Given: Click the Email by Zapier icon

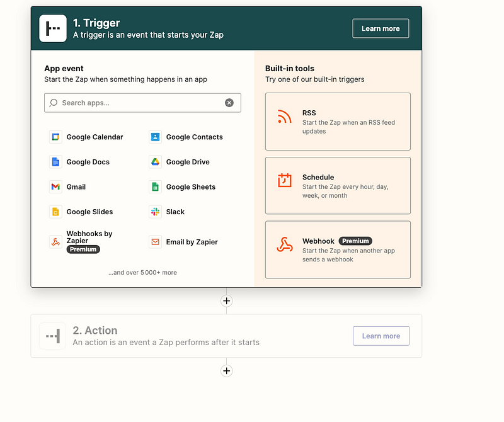Looking at the screenshot, I should [x=155, y=242].
